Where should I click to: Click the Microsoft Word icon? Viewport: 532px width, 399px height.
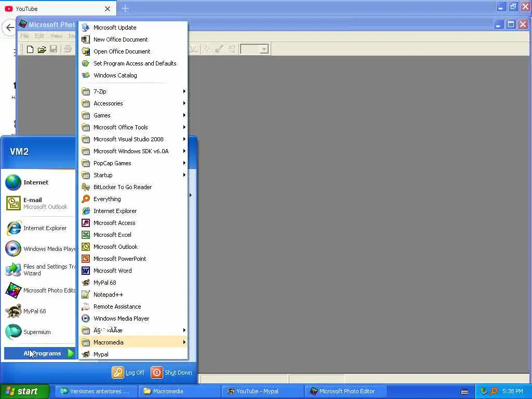[86, 270]
